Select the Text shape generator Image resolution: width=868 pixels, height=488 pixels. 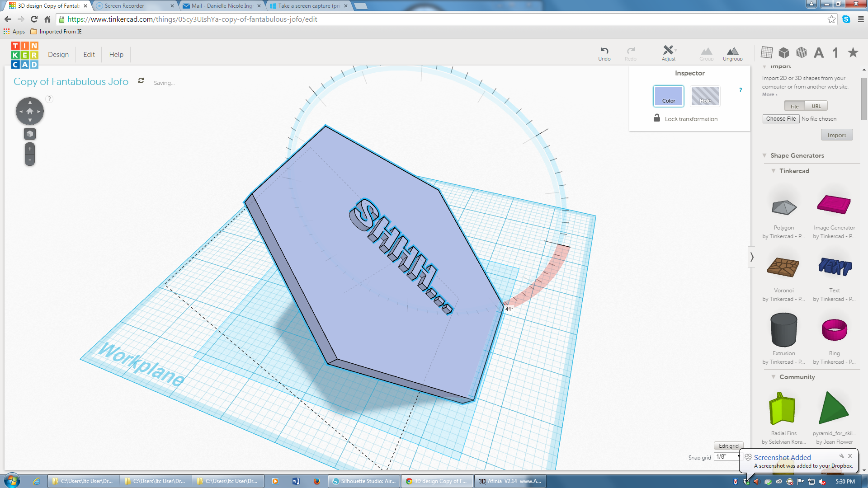(835, 267)
